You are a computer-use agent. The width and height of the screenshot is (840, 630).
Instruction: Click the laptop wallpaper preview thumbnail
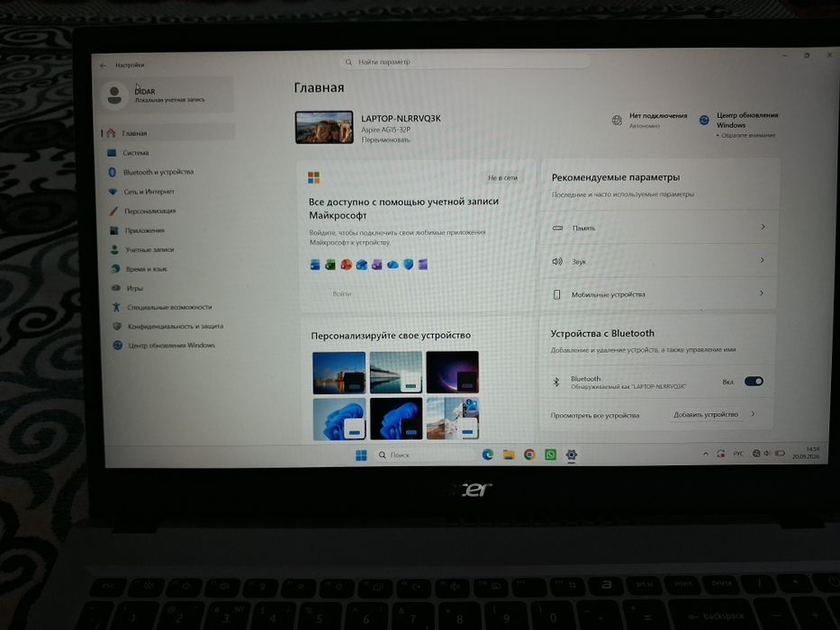click(324, 128)
